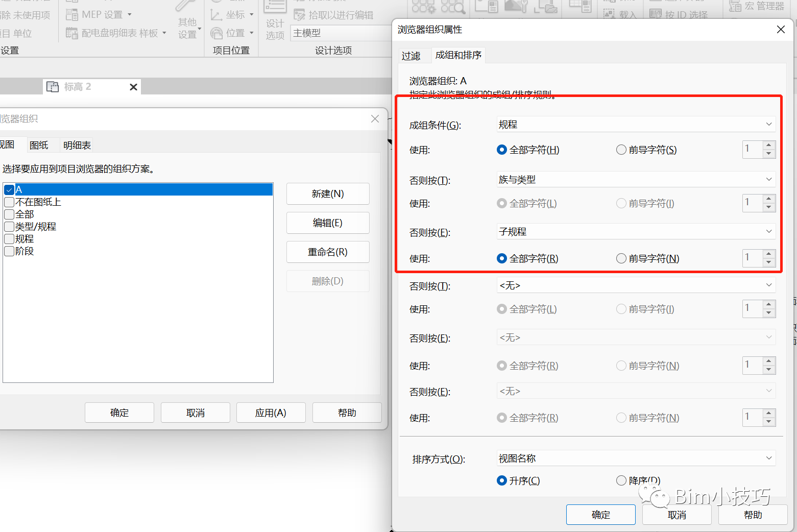Open the 明细表 tab
This screenshot has height=532, width=797.
coord(77,146)
